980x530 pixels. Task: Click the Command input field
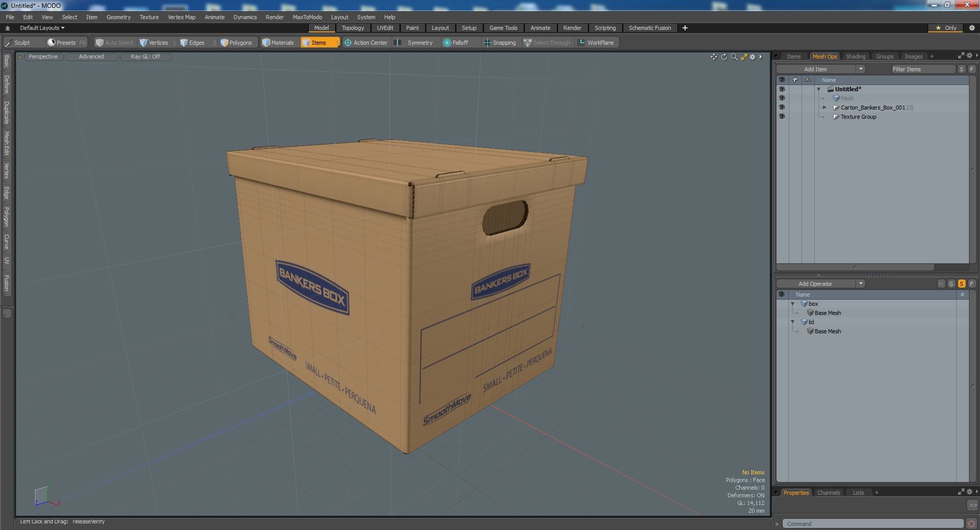(873, 524)
